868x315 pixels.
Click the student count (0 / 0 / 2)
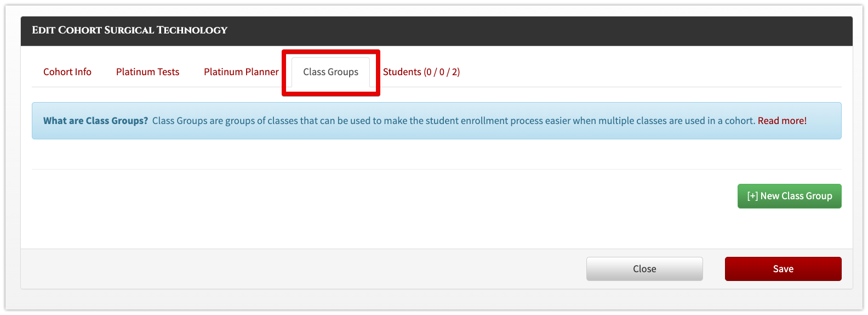(x=442, y=72)
